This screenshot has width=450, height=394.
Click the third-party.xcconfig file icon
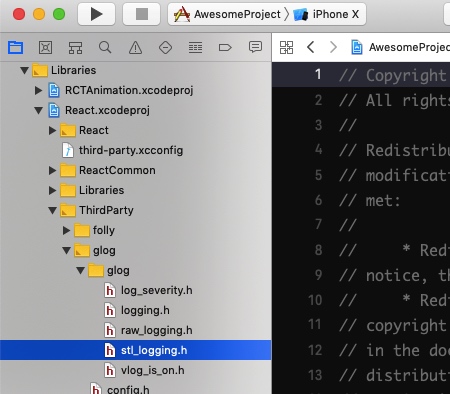[x=68, y=150]
